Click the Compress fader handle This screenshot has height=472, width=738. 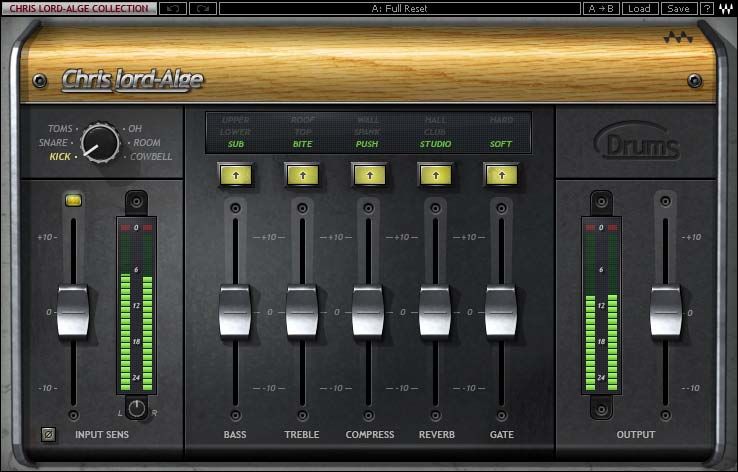[369, 312]
